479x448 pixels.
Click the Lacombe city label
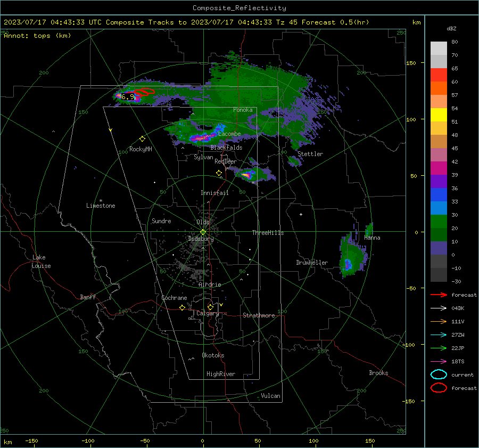coord(230,134)
